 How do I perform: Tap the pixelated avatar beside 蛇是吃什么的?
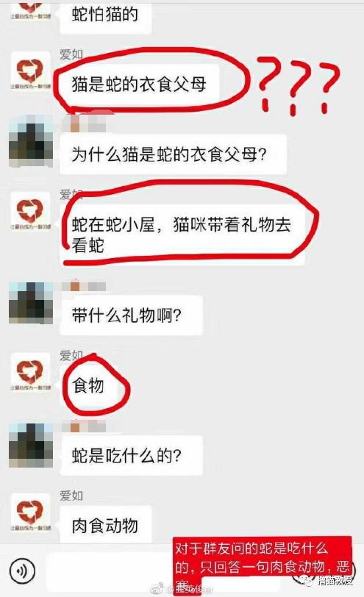click(30, 445)
